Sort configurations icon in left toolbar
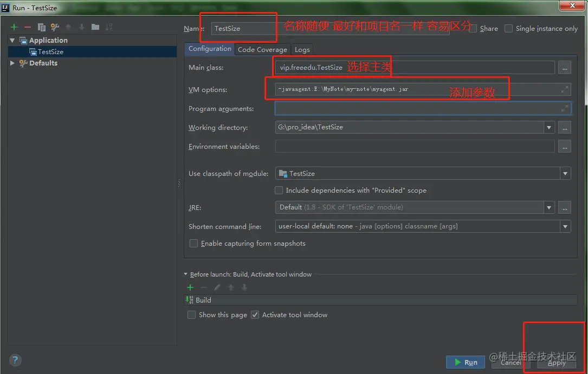This screenshot has height=374, width=588. click(109, 27)
